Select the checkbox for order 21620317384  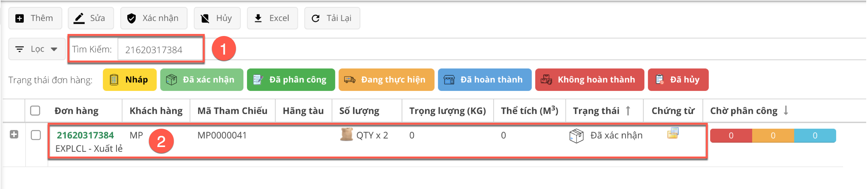(36, 135)
